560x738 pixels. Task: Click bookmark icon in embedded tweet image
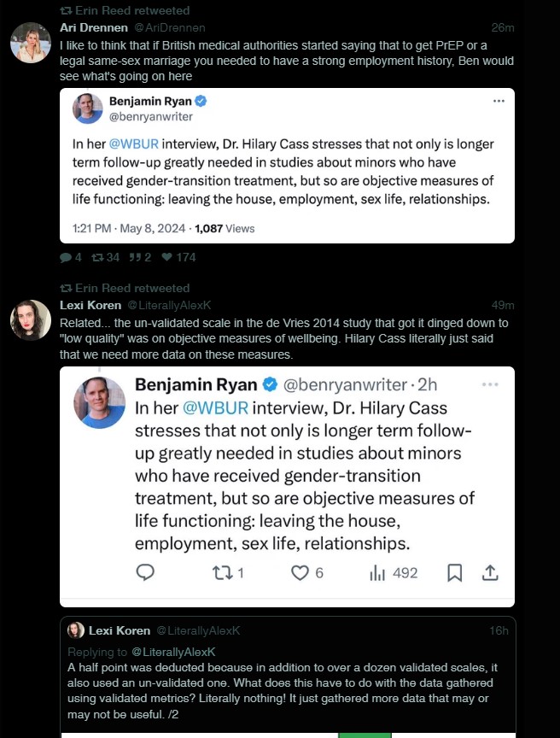coord(455,573)
